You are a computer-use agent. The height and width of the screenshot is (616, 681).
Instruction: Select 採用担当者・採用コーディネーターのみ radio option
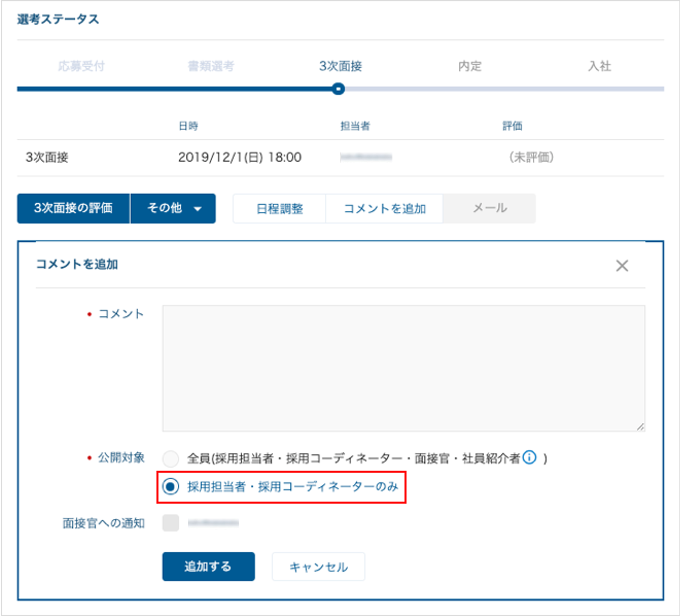point(170,487)
